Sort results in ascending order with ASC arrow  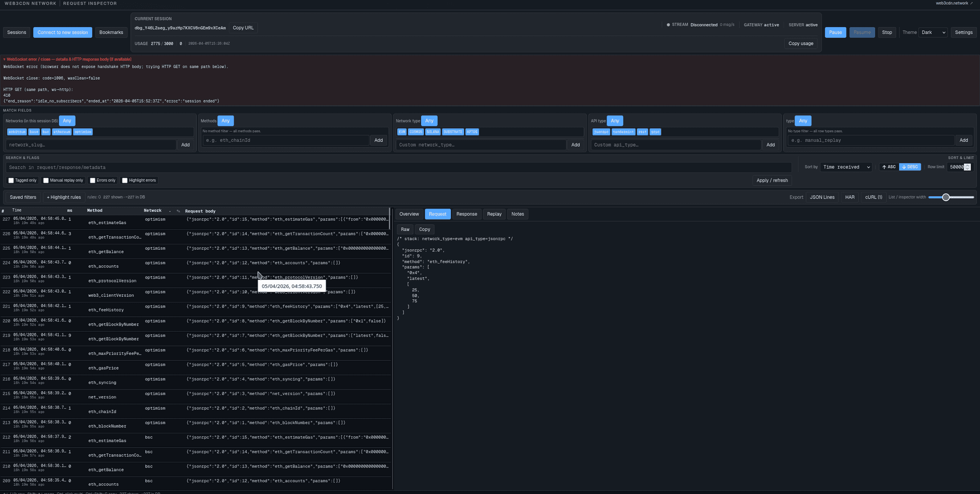pos(888,167)
